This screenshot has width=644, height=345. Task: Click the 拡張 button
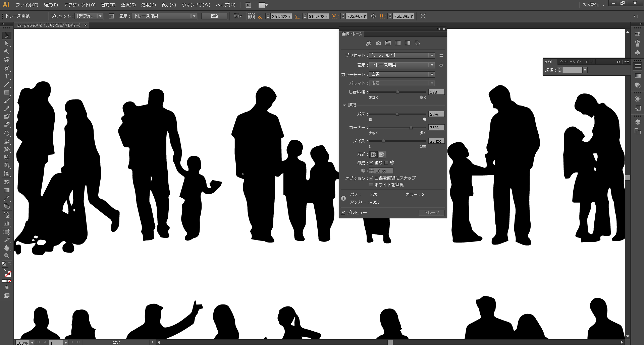pos(214,16)
